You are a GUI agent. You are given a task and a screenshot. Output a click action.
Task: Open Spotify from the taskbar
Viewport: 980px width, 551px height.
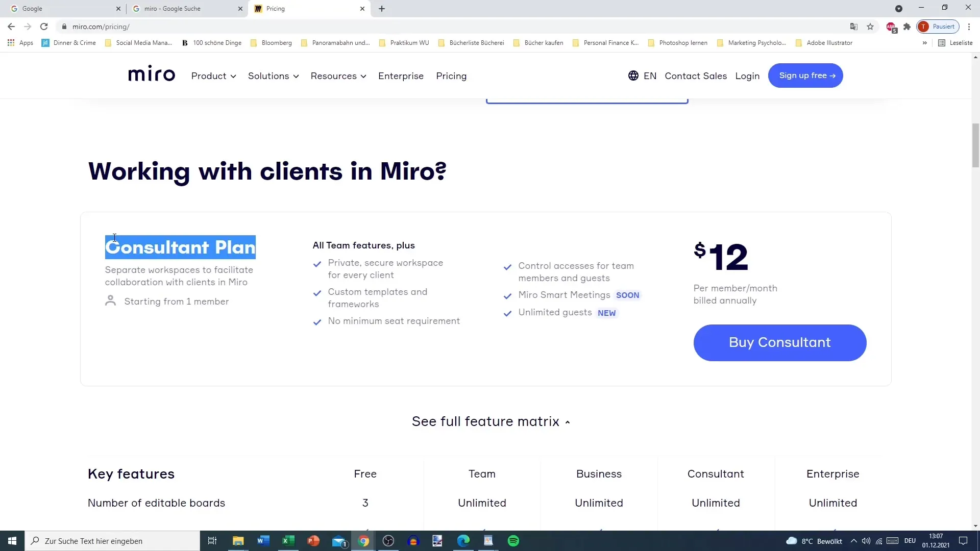click(513, 541)
